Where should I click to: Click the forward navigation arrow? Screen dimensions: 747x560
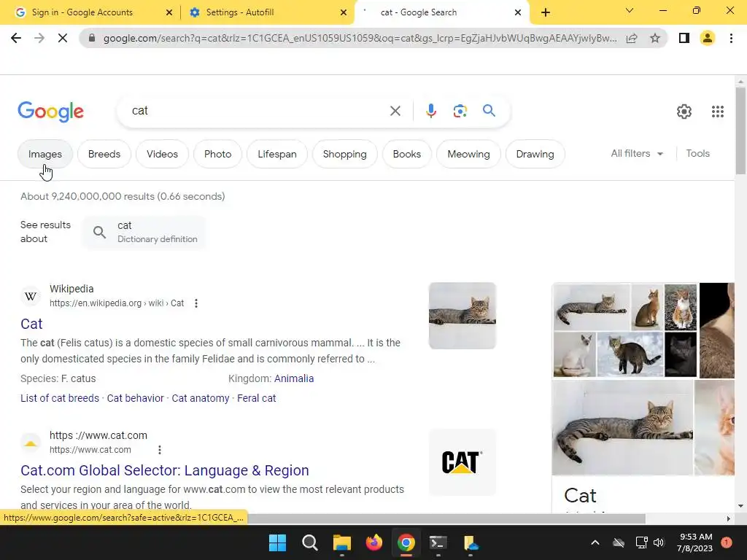point(39,38)
